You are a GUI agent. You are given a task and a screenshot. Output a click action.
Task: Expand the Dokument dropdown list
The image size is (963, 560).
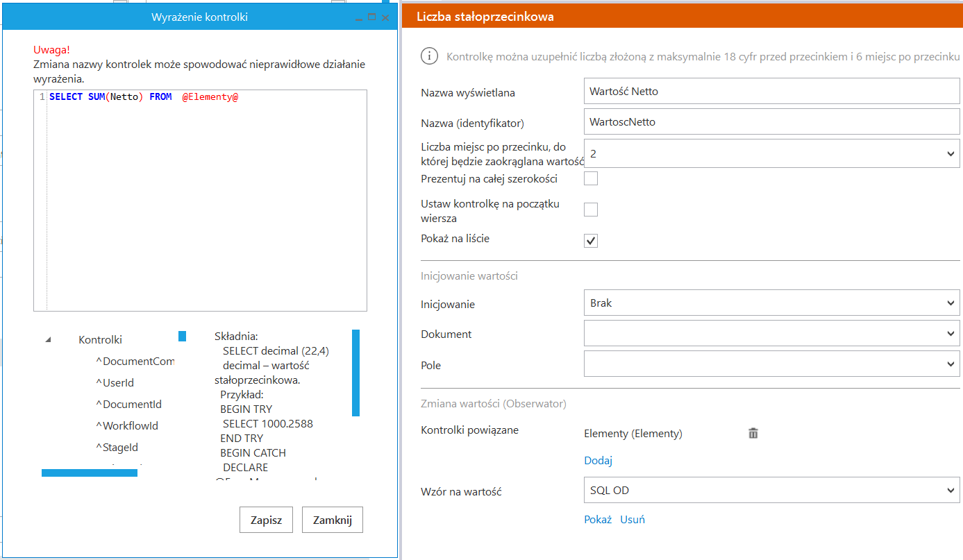[x=772, y=334]
